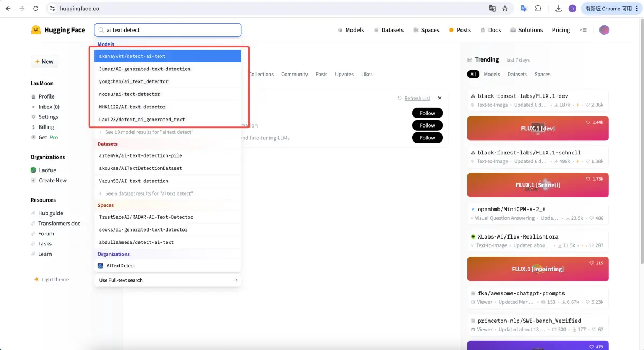Select the Models trending filter
Viewport: 644px width, 350px height.
(x=492, y=75)
